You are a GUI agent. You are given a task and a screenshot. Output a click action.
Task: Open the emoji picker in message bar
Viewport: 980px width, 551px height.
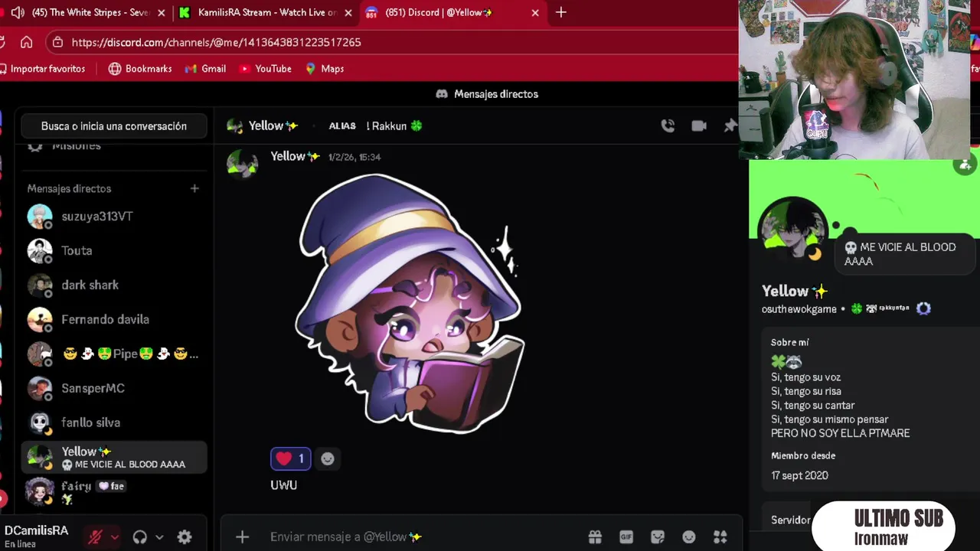click(x=689, y=536)
